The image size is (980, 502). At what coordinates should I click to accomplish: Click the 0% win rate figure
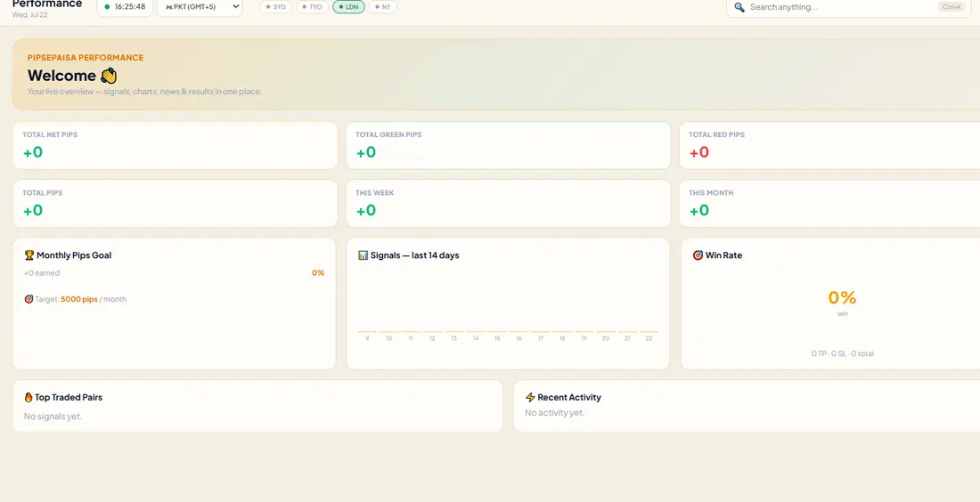coord(842,297)
